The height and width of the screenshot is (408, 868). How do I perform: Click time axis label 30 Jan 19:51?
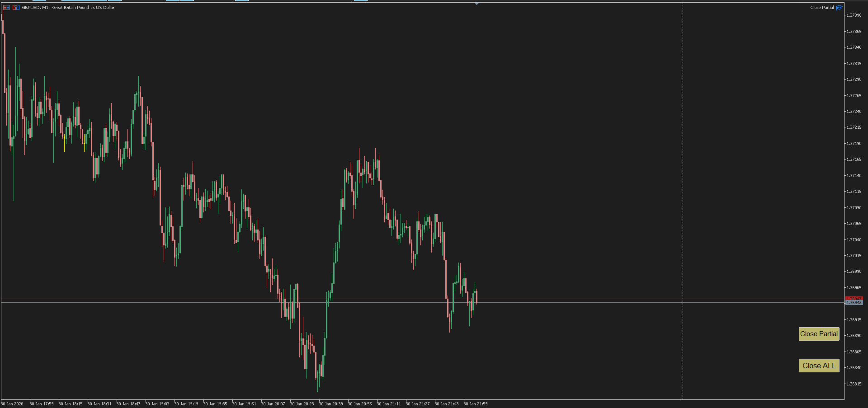[244, 404]
